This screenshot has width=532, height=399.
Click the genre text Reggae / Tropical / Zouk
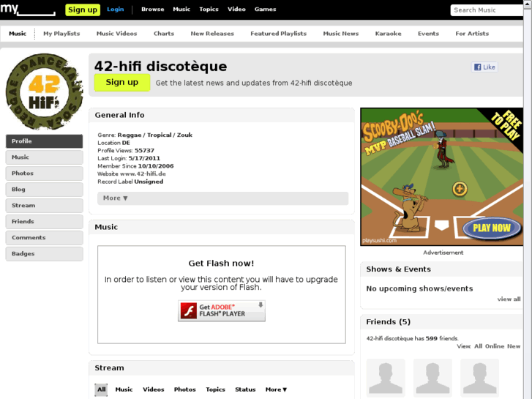155,135
